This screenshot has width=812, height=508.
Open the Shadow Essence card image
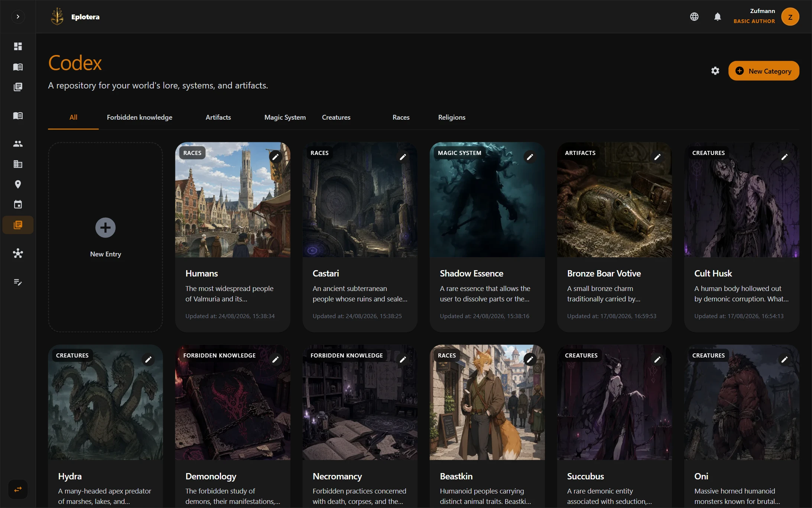click(x=487, y=200)
